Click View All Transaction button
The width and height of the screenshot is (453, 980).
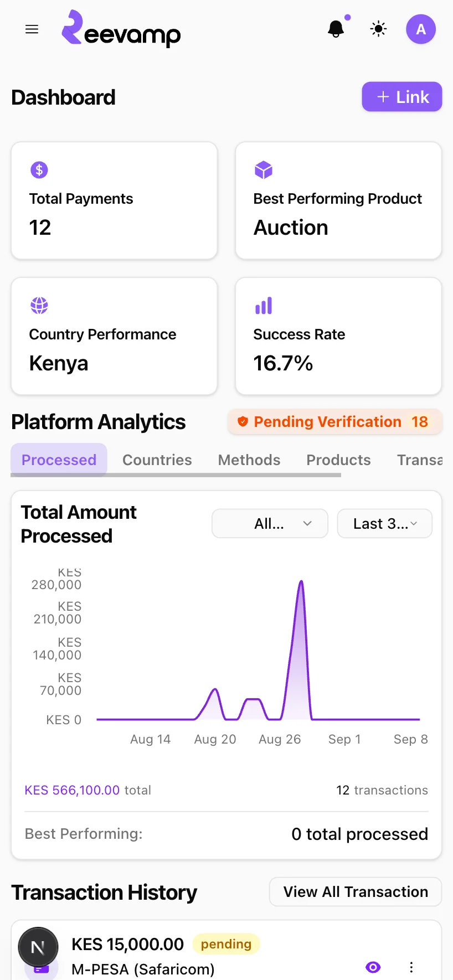pos(356,891)
